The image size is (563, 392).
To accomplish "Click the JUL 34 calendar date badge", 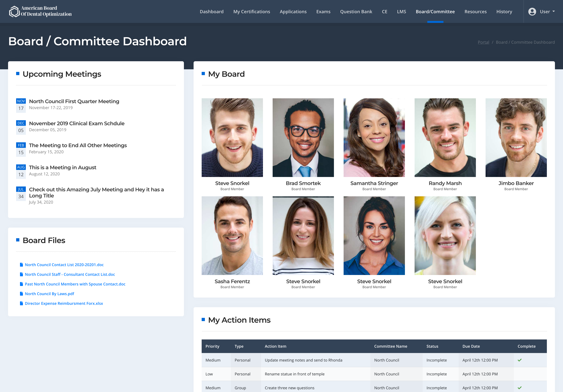I will 21,193.
